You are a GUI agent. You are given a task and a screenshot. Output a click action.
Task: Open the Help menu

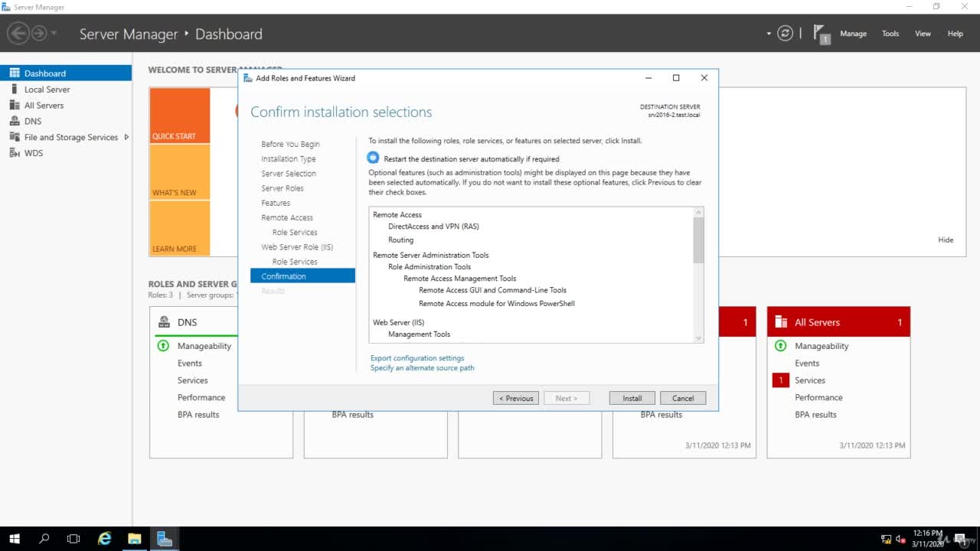coord(955,34)
